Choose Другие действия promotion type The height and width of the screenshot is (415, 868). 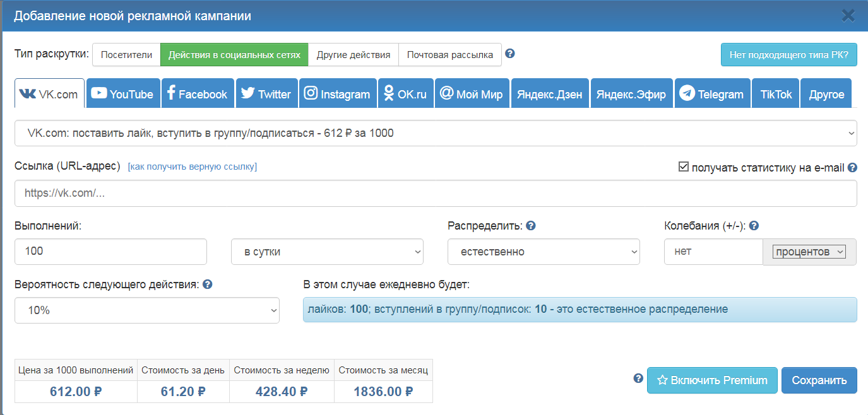click(x=354, y=55)
